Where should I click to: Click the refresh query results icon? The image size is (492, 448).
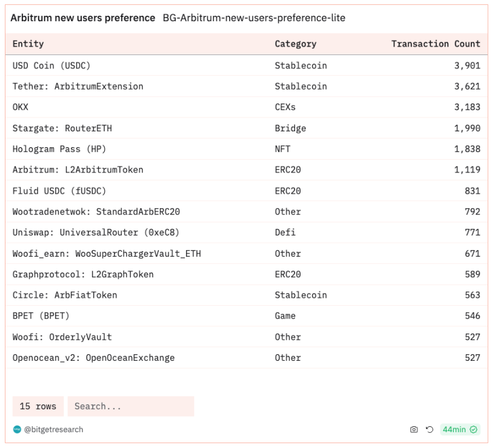coord(430,430)
